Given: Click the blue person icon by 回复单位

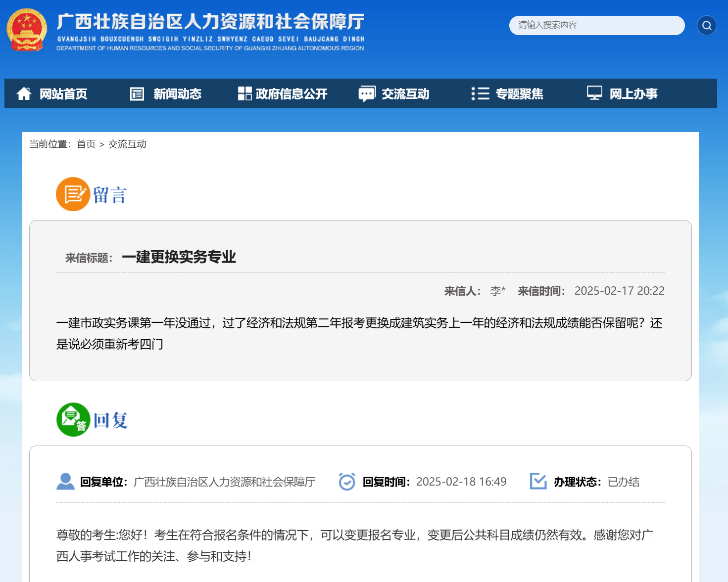Looking at the screenshot, I should [65, 482].
